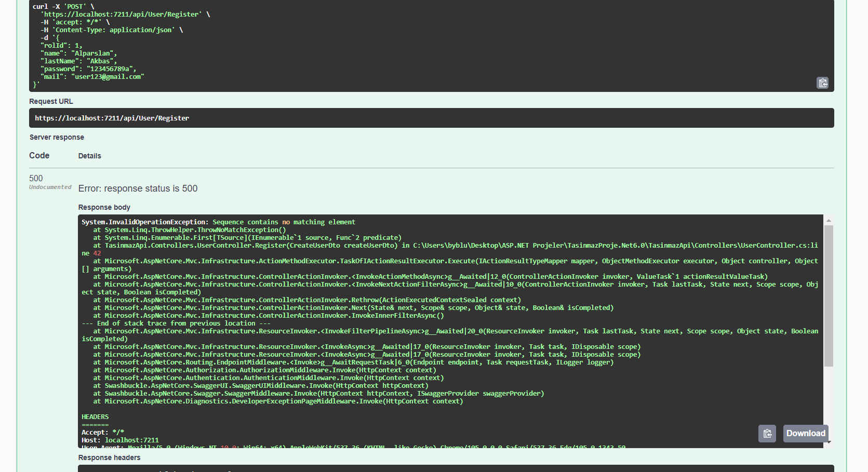Click 'System.InvalidOperationException' in the stack trace
868x472 pixels.
(145, 222)
